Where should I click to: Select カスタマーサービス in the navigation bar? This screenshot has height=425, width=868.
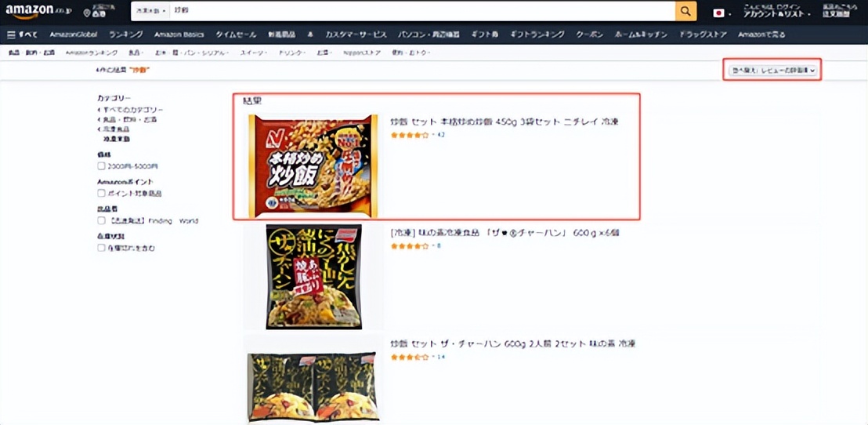pos(356,35)
